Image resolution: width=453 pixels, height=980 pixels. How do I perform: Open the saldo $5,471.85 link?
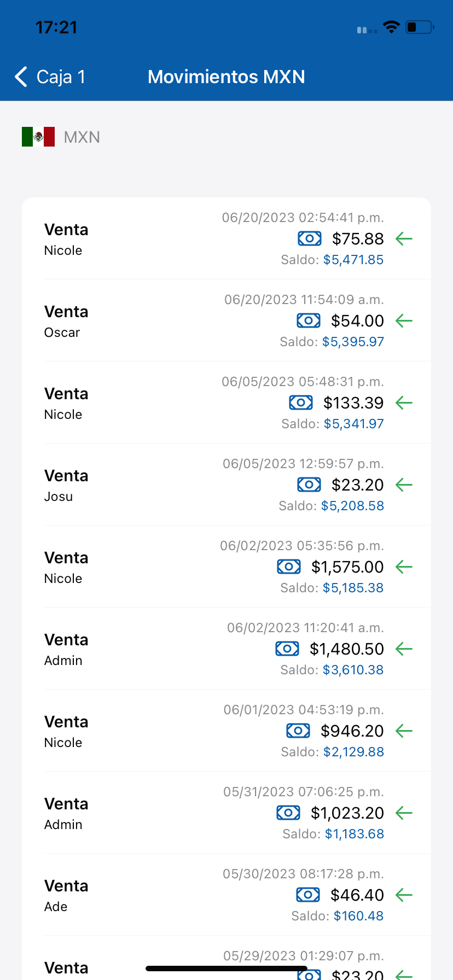coord(353,260)
